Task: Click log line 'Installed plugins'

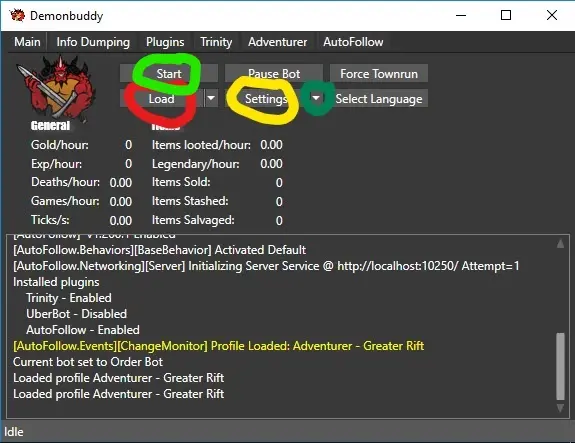Action: pyautogui.click(x=56, y=282)
